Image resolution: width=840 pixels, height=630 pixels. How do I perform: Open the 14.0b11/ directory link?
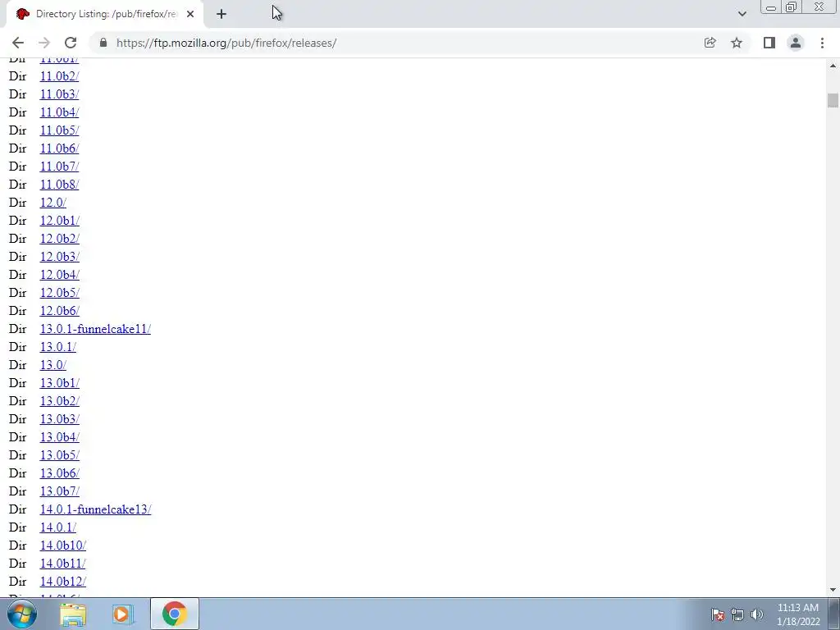62,564
